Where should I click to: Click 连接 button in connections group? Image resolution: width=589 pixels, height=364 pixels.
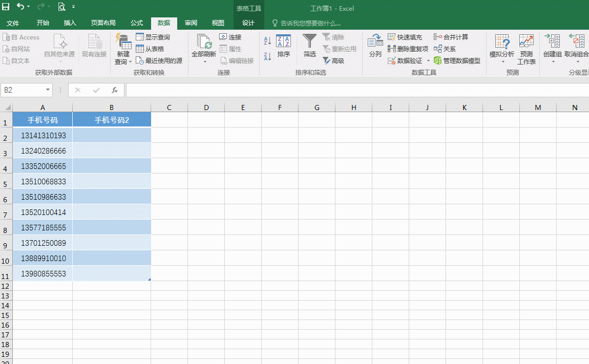click(x=230, y=37)
